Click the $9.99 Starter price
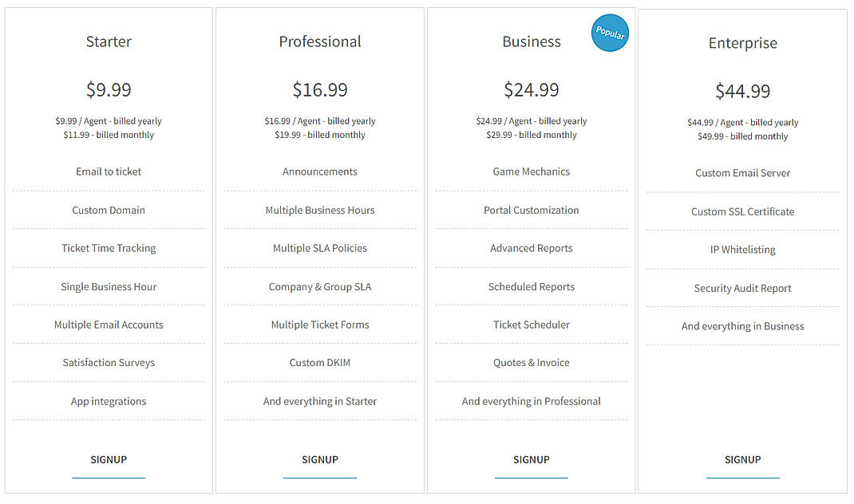The image size is (854, 504). coord(109,89)
